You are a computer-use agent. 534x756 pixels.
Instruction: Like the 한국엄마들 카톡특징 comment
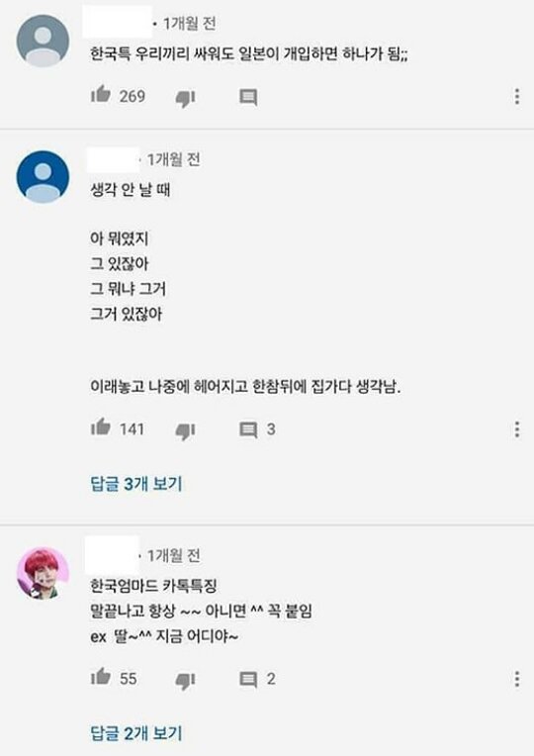pyautogui.click(x=101, y=676)
